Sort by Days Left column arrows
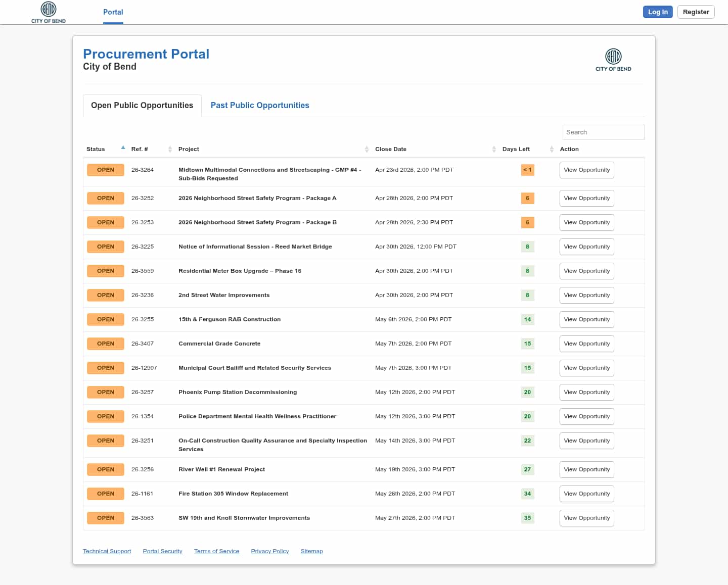This screenshot has width=728, height=585. (552, 149)
